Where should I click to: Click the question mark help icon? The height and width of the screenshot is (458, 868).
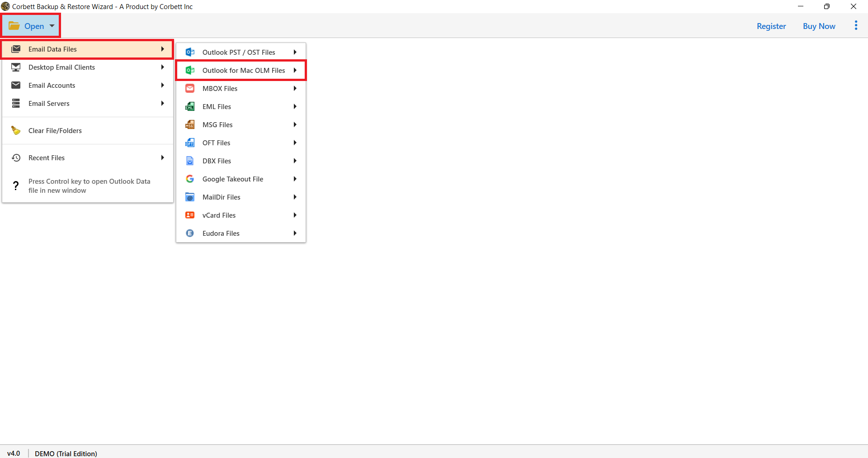16,186
